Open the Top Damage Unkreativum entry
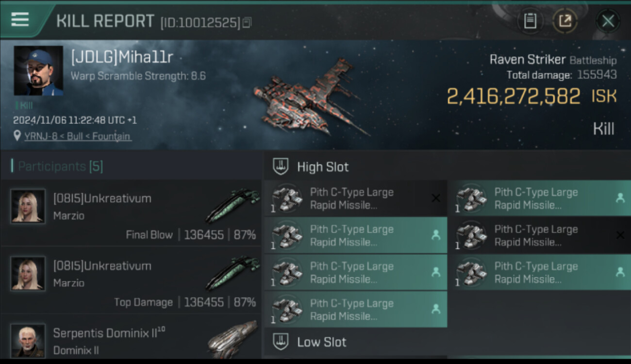Screen dimensions: 631x364 click(131, 280)
